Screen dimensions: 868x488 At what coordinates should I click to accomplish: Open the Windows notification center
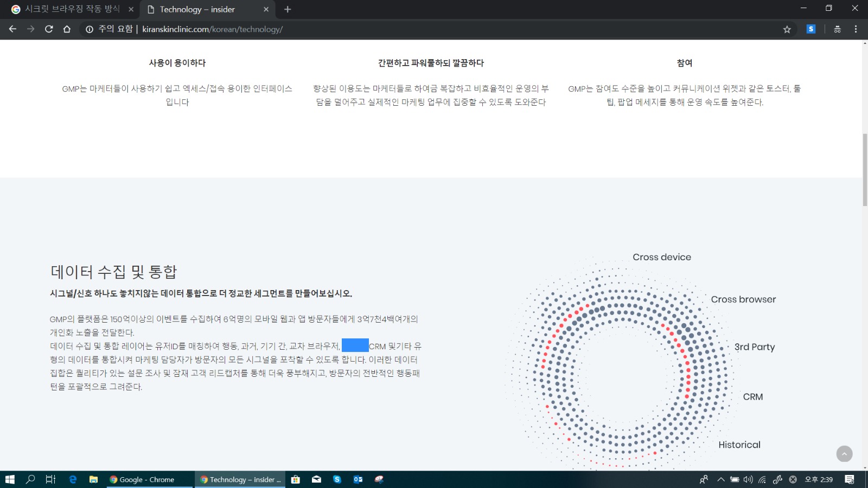[850, 479]
